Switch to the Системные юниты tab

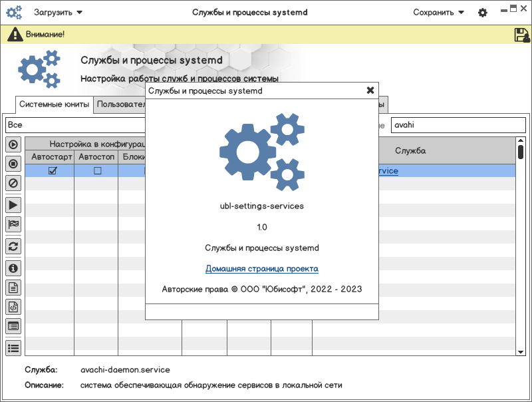(x=55, y=104)
